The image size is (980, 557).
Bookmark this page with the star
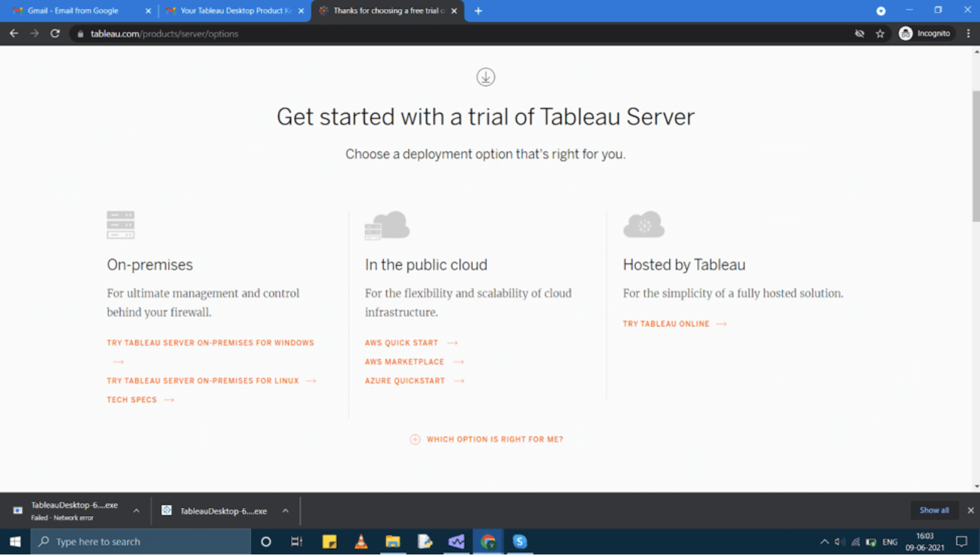[x=880, y=33]
